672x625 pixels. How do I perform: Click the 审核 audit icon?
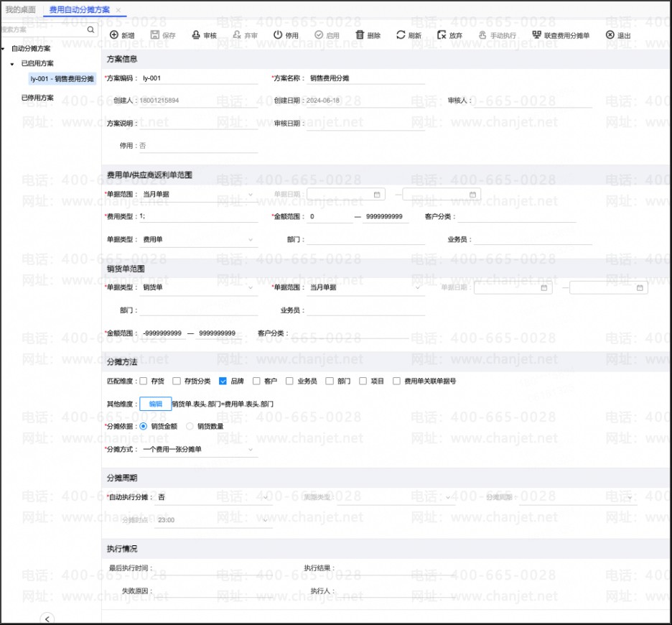click(196, 35)
